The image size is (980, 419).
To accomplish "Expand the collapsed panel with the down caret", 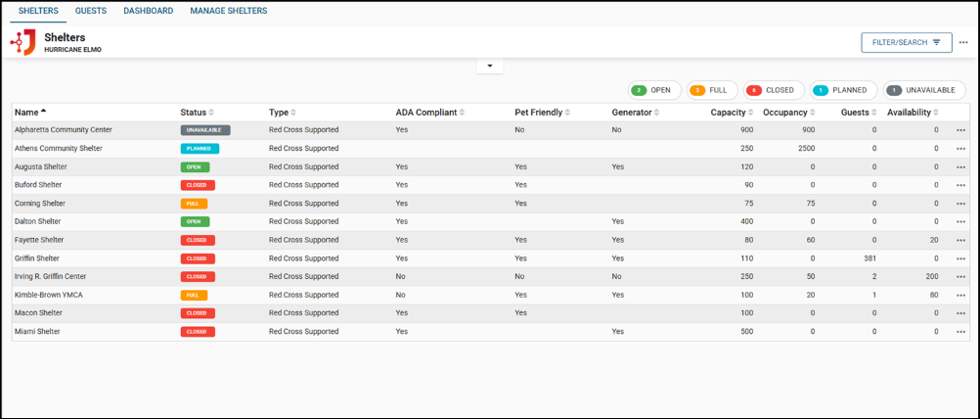I will click(489, 67).
